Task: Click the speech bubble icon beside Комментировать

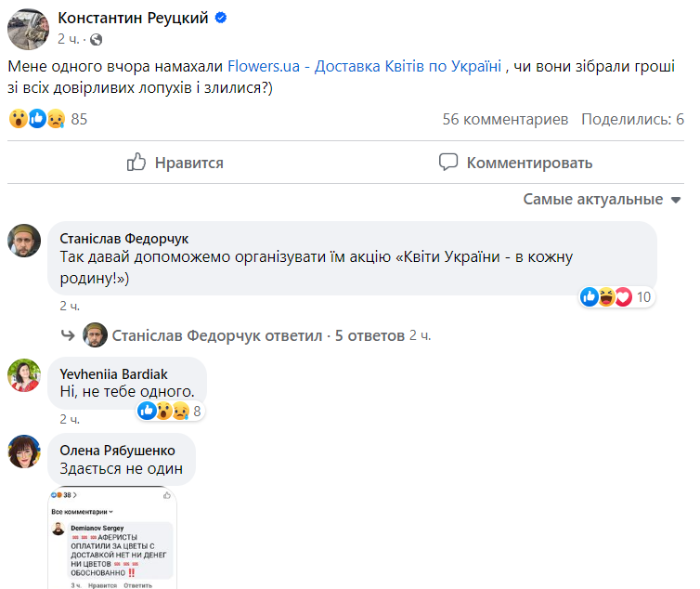Action: pyautogui.click(x=448, y=163)
